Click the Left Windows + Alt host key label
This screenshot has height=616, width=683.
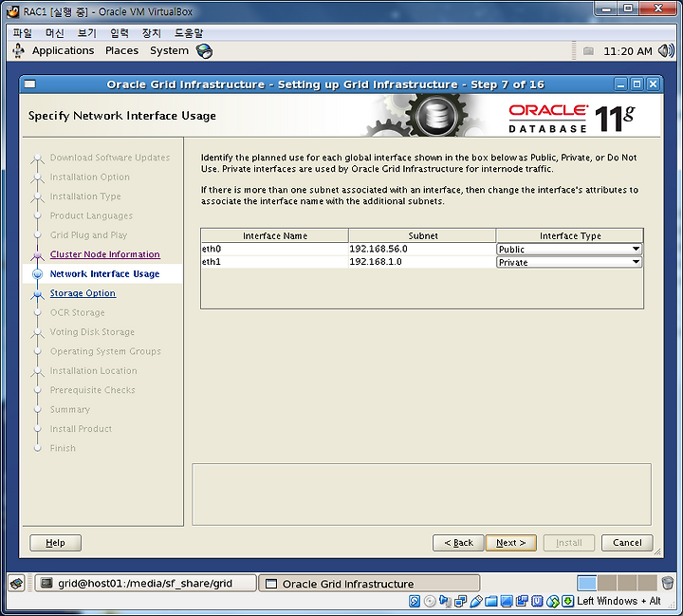click(618, 601)
